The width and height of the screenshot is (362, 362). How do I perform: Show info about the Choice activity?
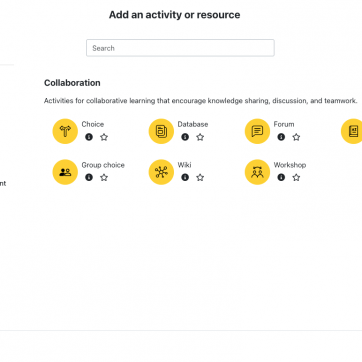[89, 137]
